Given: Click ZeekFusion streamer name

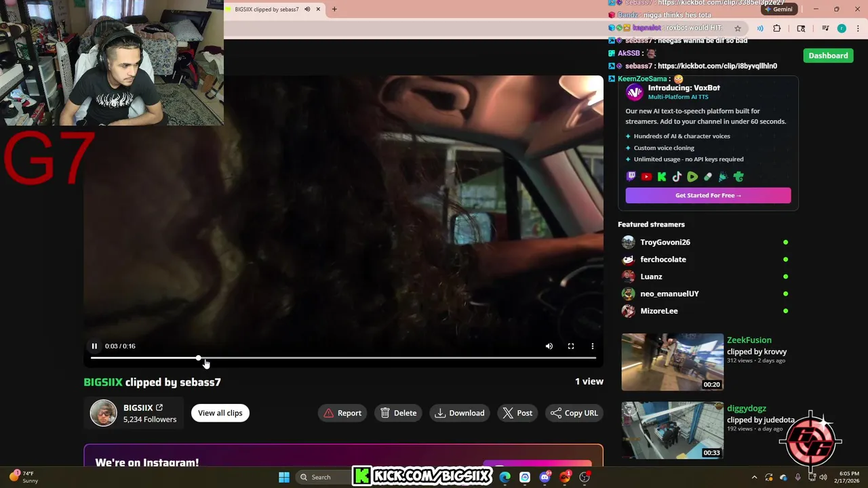Looking at the screenshot, I should click(749, 340).
